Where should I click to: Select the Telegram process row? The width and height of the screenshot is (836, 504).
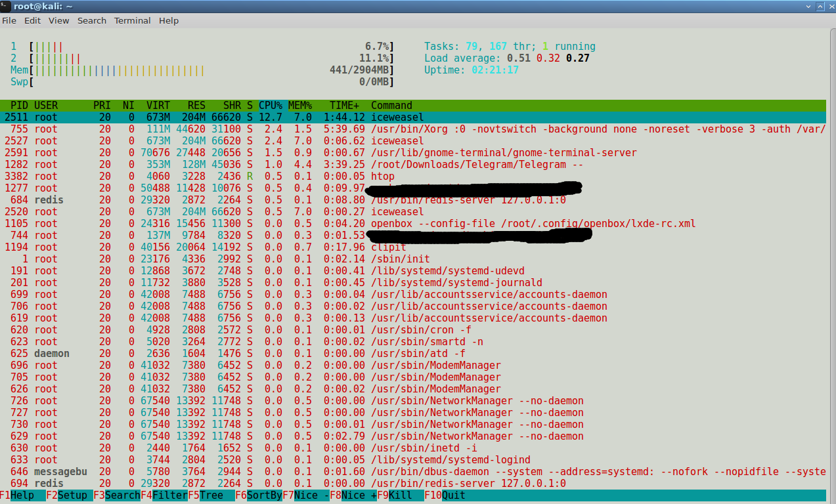click(420, 165)
